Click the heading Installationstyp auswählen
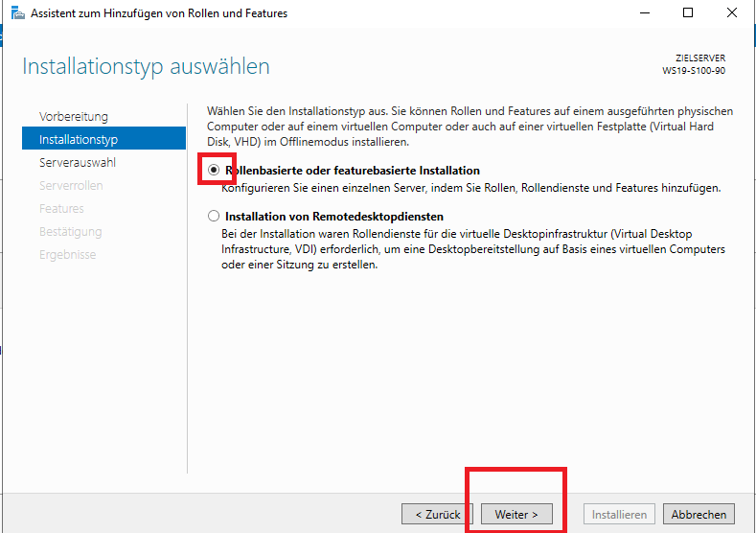This screenshot has width=756, height=533. pos(146,67)
